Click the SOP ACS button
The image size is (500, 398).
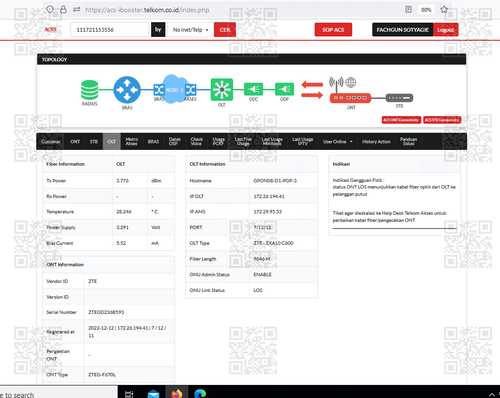333,30
